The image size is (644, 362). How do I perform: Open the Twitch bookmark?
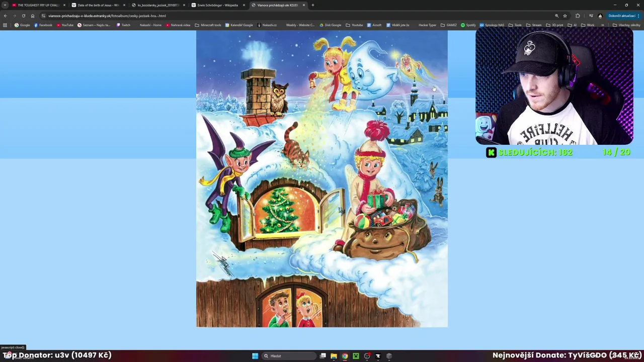click(123, 25)
